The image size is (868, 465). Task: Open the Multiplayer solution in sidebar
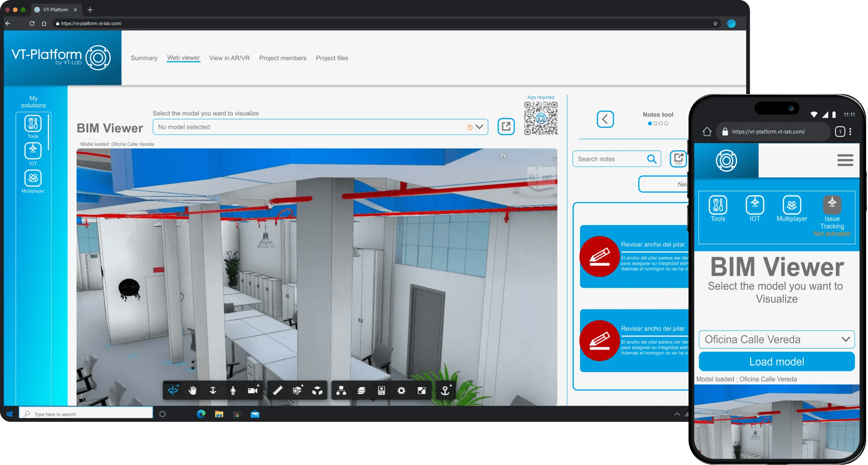33,178
